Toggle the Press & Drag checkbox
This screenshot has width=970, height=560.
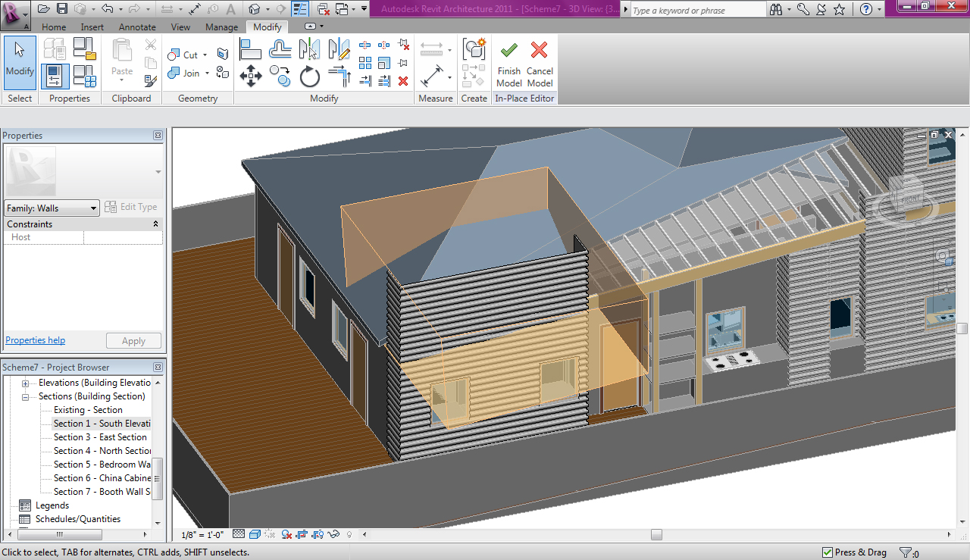coord(828,552)
